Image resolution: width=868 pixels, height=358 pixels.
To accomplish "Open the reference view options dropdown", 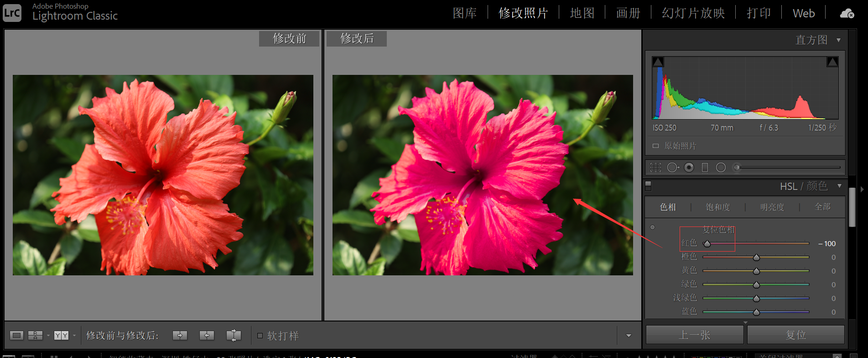I will click(x=48, y=336).
